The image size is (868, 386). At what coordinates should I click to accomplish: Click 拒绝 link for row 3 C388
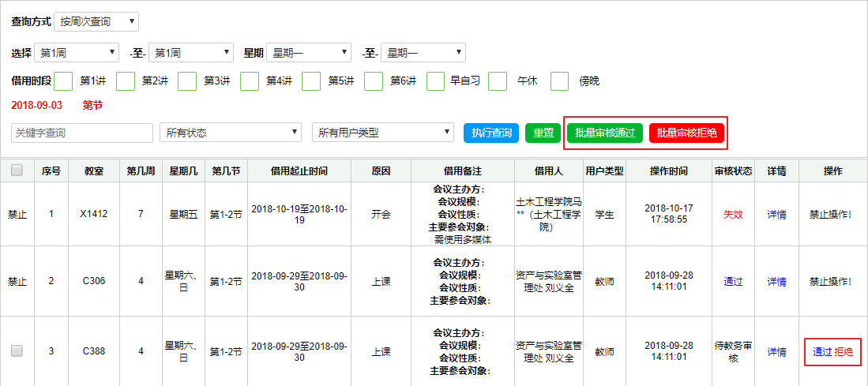(844, 352)
